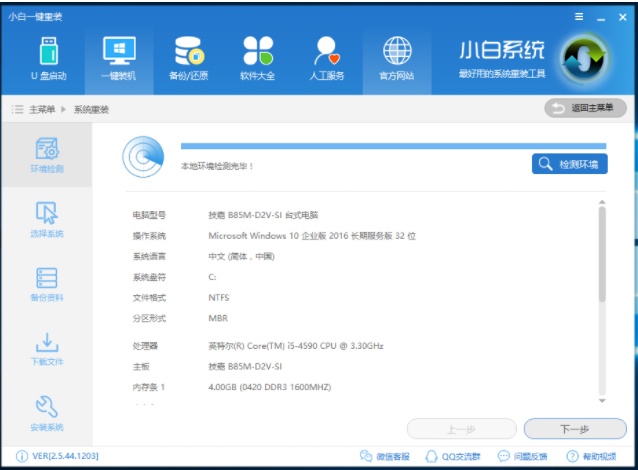Viewport: 638px width, 470px height.
Task: Go to the 下载文件 sidebar step
Action: pyautogui.click(x=46, y=350)
